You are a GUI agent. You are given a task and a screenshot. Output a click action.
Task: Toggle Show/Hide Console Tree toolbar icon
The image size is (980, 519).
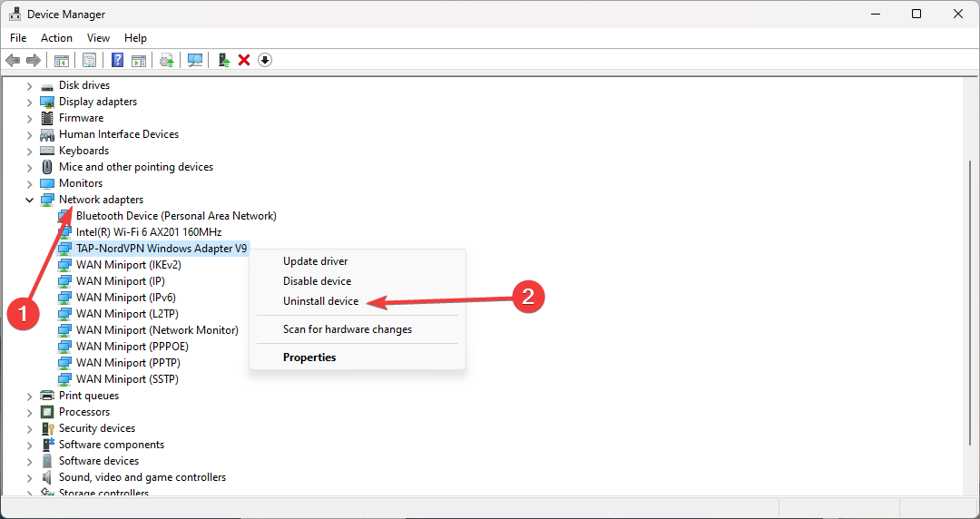(x=62, y=60)
